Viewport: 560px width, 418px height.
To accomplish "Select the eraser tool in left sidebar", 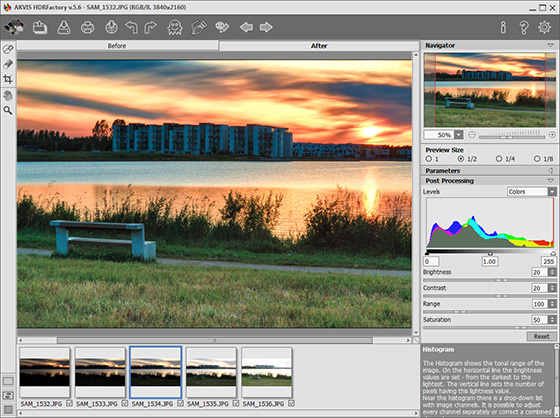I will click(8, 64).
